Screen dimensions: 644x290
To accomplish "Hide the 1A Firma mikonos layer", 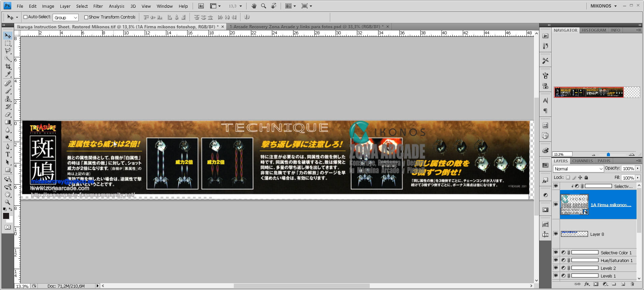I will click(556, 204).
